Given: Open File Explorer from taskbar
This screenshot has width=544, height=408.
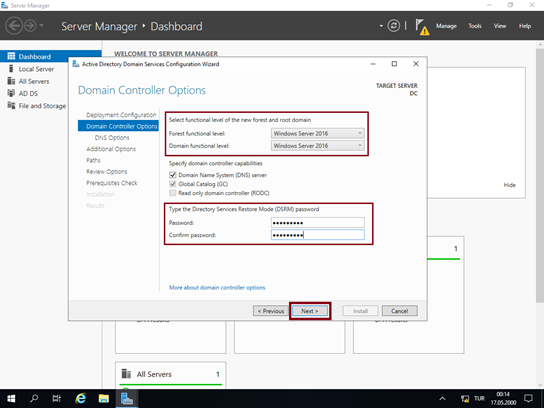Looking at the screenshot, I should click(103, 398).
